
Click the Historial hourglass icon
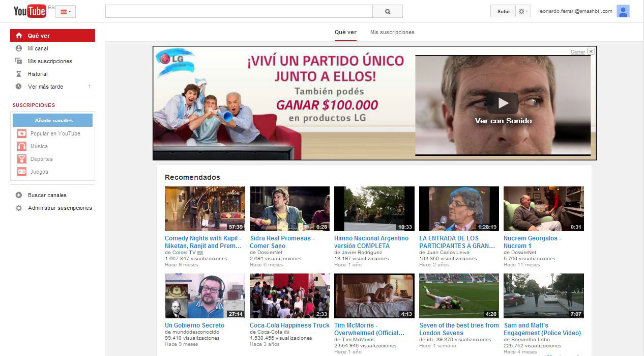(x=19, y=74)
